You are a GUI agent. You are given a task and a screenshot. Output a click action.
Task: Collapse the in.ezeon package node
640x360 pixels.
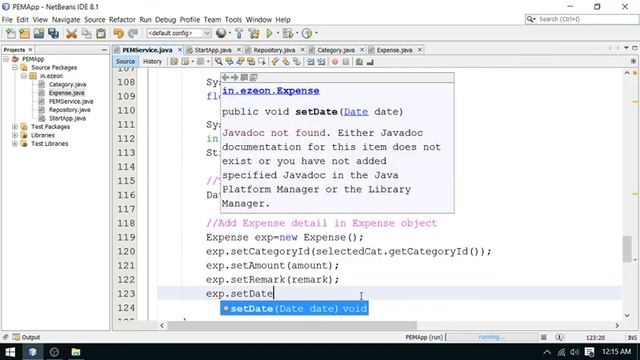tap(24, 76)
